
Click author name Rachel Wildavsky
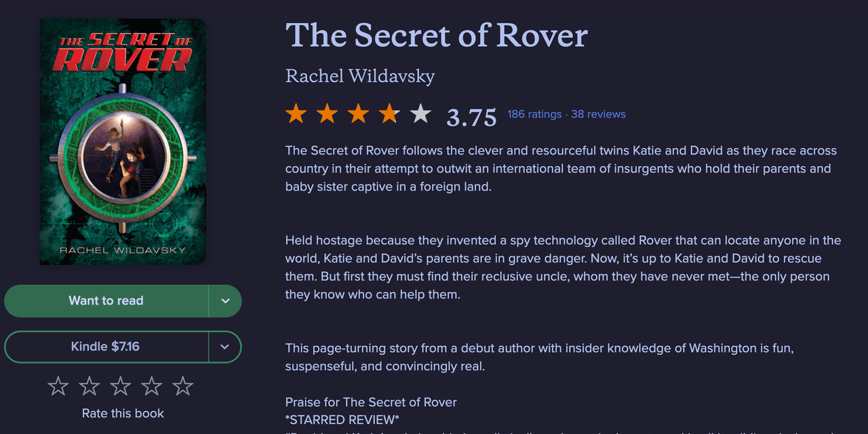tap(360, 76)
